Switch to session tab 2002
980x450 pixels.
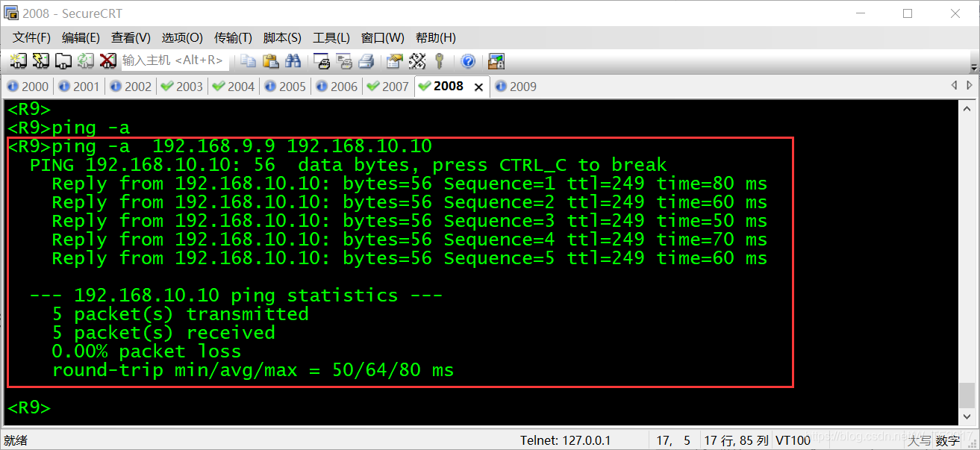[x=131, y=87]
